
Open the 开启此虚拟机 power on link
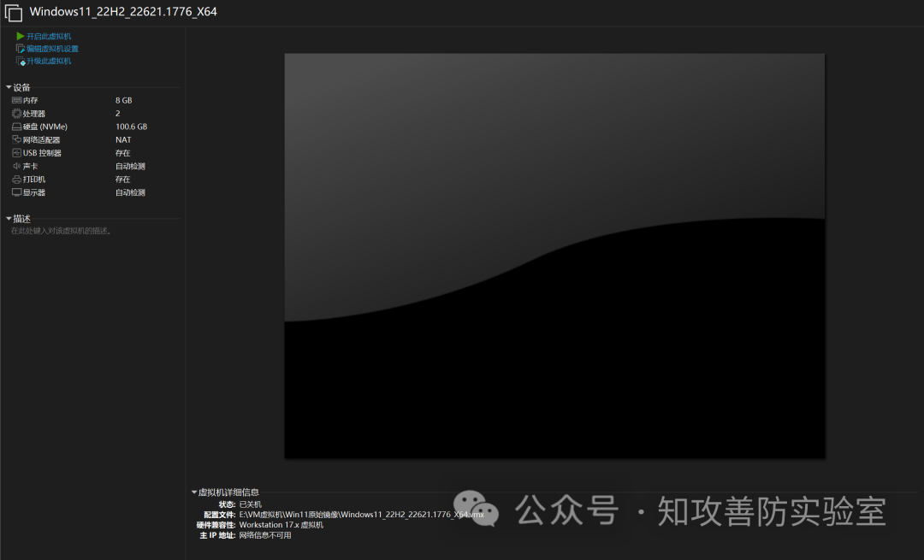point(48,36)
